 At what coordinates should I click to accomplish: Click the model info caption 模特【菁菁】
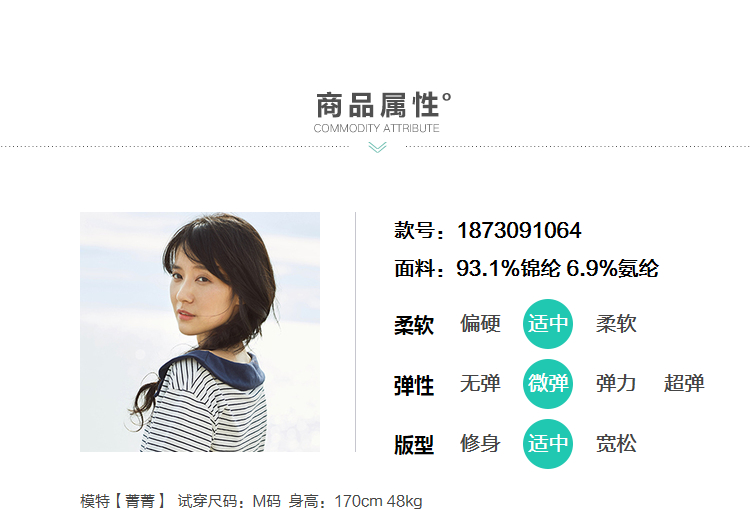point(123,501)
